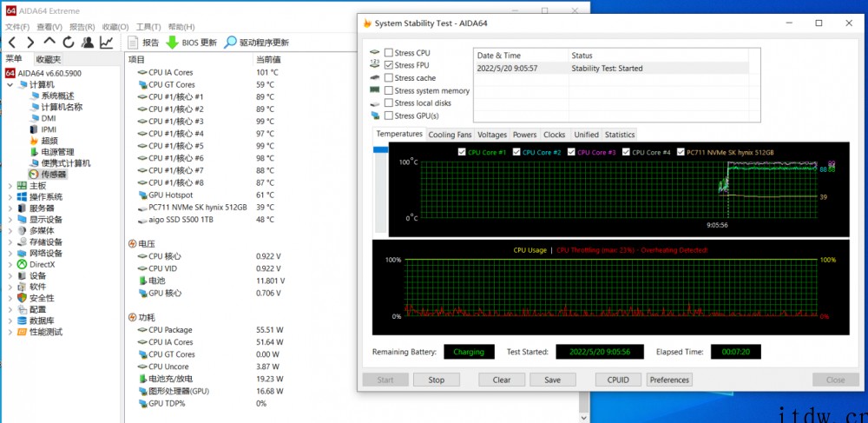Click the 项目 column header
Viewport: 868px width, 423px height.
click(188, 59)
